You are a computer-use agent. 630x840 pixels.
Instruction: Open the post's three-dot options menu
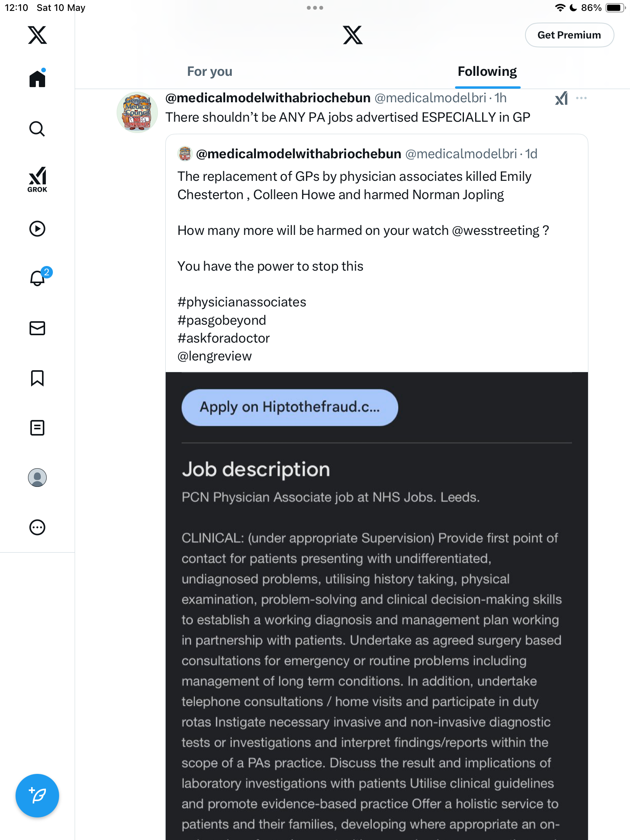click(581, 98)
